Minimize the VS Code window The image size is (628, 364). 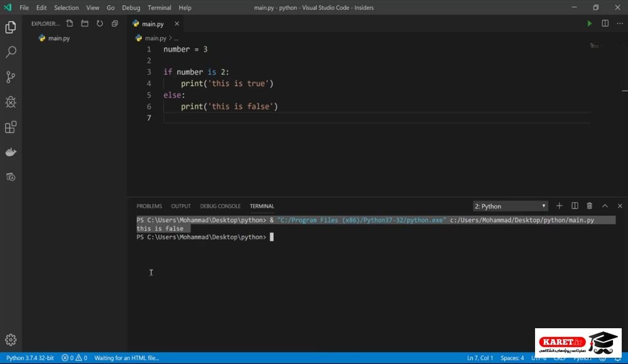(575, 7)
